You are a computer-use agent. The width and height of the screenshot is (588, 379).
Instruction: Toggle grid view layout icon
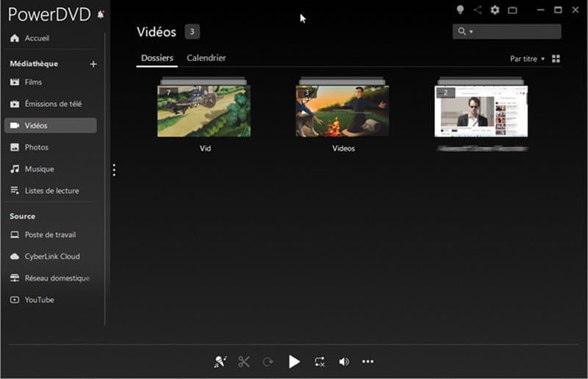pos(556,59)
